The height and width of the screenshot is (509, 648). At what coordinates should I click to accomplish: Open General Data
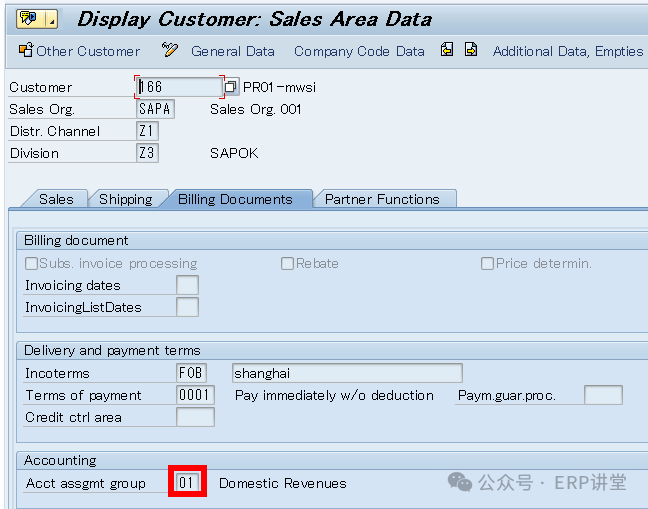233,51
